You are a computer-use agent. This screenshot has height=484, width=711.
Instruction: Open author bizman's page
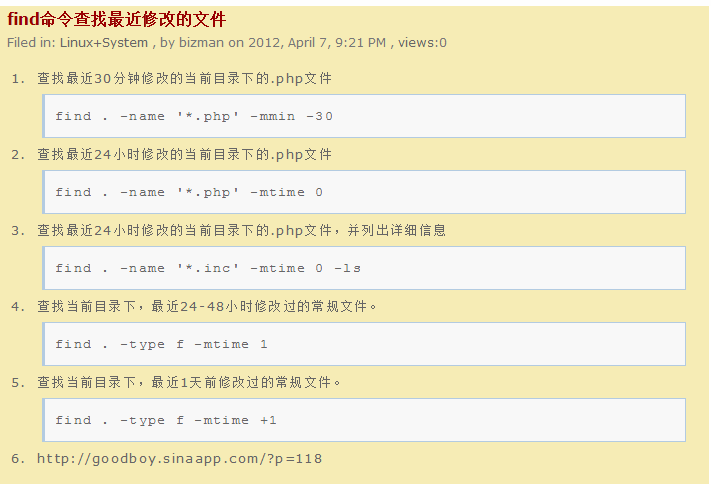[201, 43]
